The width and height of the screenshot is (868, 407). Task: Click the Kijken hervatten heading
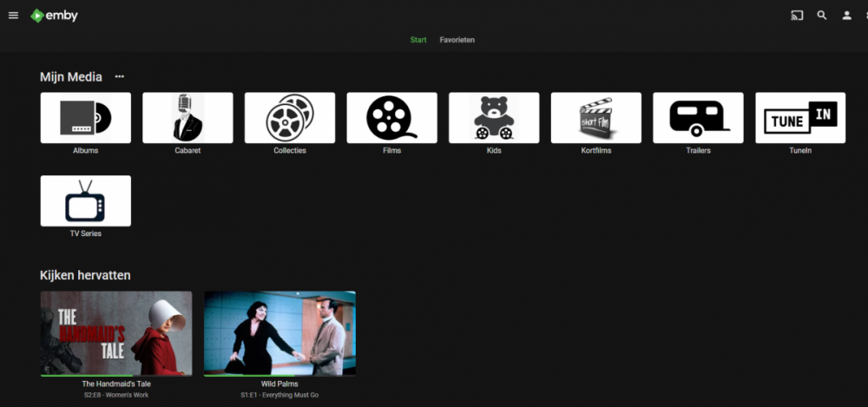click(x=85, y=275)
